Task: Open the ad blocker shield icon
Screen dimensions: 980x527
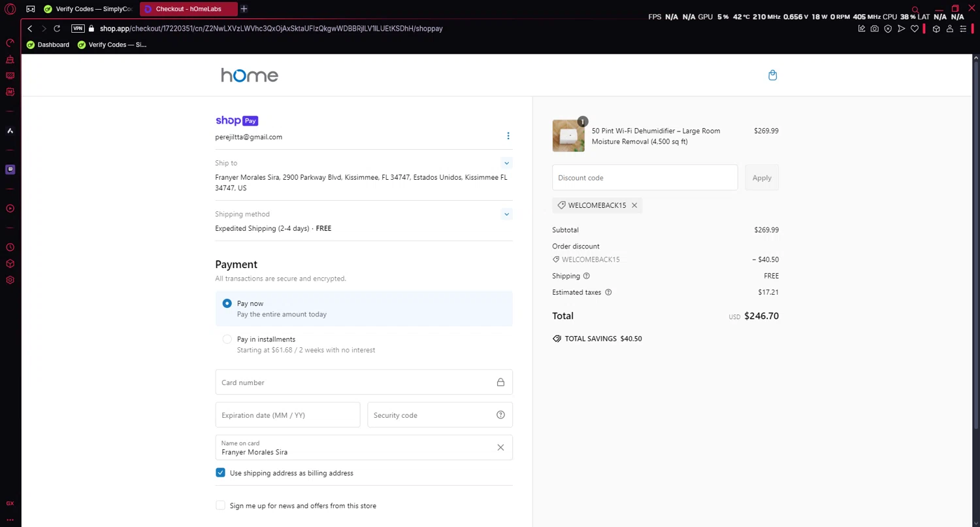Action: click(888, 29)
